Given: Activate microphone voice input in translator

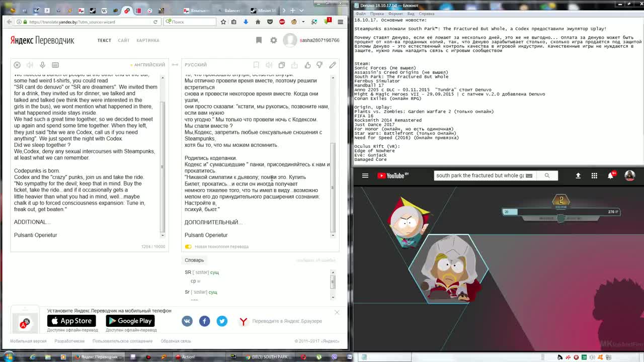Looking at the screenshot, I should click(42, 65).
